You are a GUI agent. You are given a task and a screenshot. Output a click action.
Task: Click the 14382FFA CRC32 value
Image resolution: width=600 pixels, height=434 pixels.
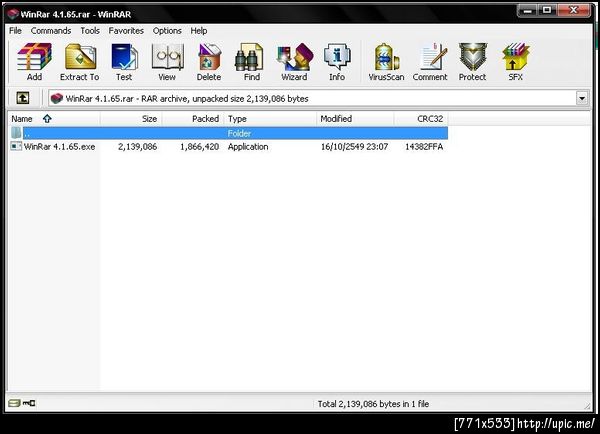click(424, 147)
